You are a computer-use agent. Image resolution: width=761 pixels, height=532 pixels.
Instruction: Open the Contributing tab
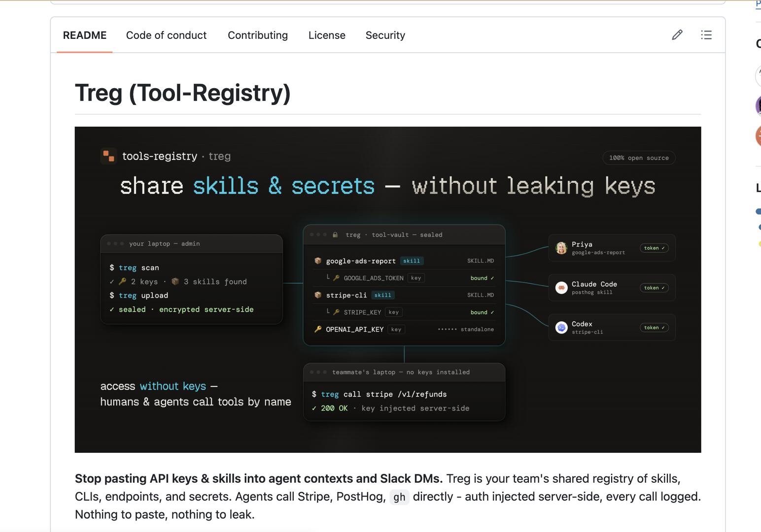point(258,35)
